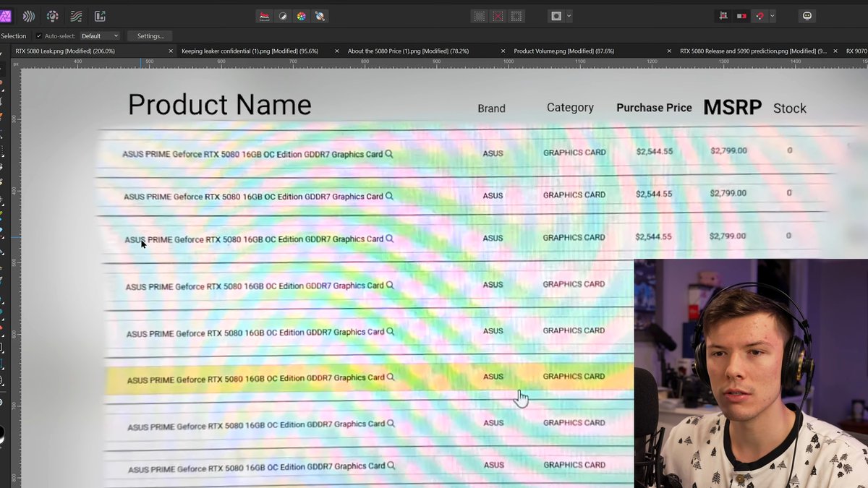Switch to the Develop Persona
Image resolution: width=868 pixels, height=488 pixels.
click(x=53, y=16)
